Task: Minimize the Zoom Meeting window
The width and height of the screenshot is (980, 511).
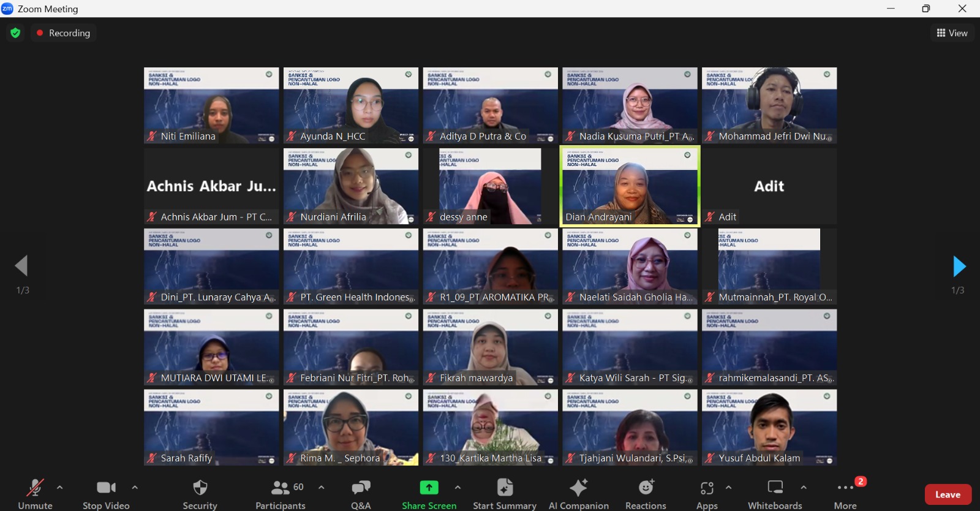Action: coord(891,9)
